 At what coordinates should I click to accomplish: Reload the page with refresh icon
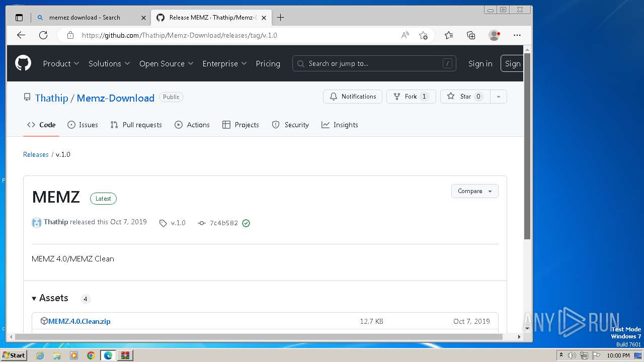pos(43,35)
